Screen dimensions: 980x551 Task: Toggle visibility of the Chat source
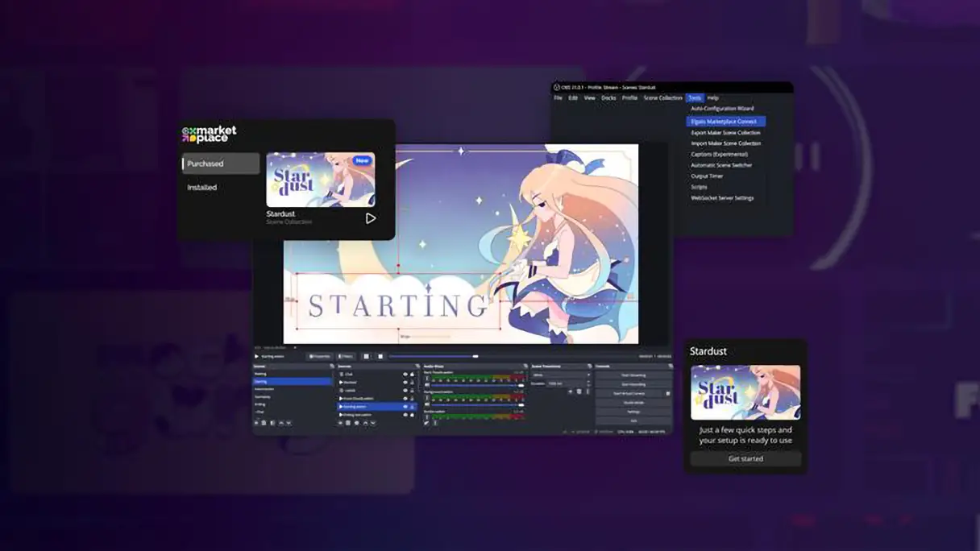(405, 374)
